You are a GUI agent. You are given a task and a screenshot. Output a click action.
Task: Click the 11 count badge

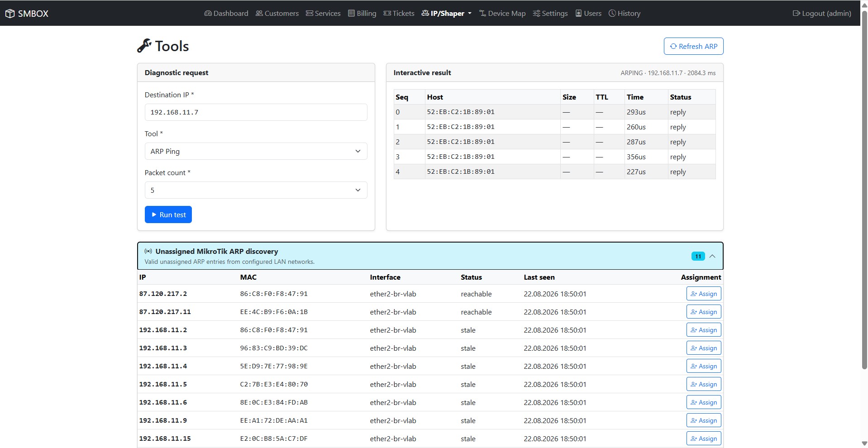pos(698,256)
